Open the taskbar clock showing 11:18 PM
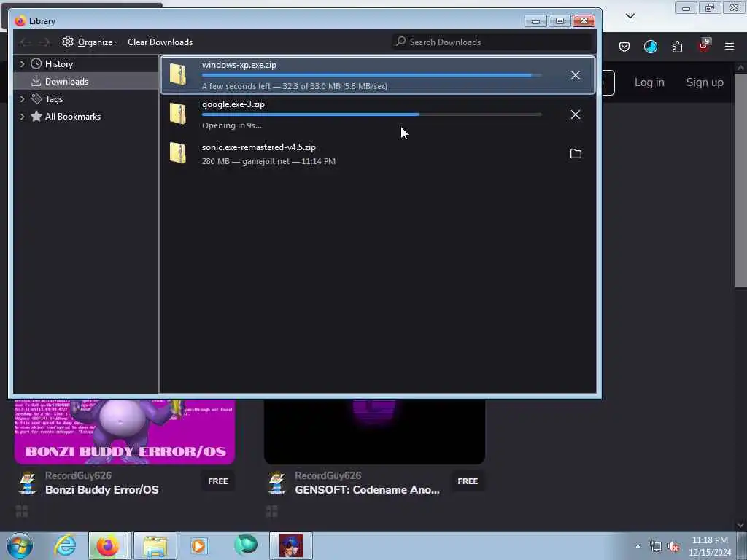This screenshot has width=747, height=560. click(x=710, y=545)
